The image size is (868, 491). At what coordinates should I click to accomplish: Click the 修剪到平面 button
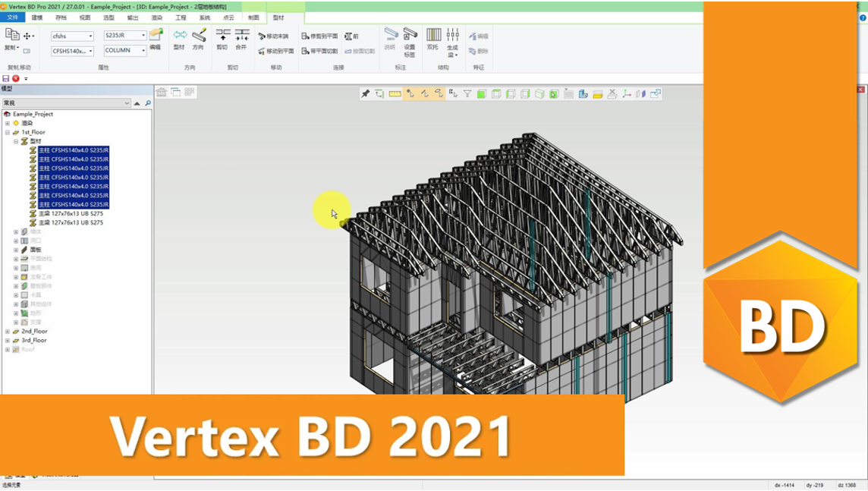tap(319, 36)
